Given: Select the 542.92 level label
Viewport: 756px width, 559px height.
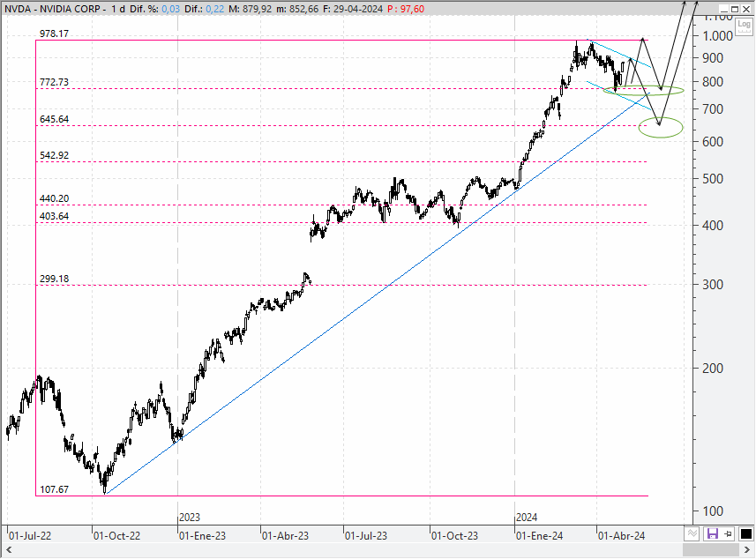Looking at the screenshot, I should coord(54,155).
